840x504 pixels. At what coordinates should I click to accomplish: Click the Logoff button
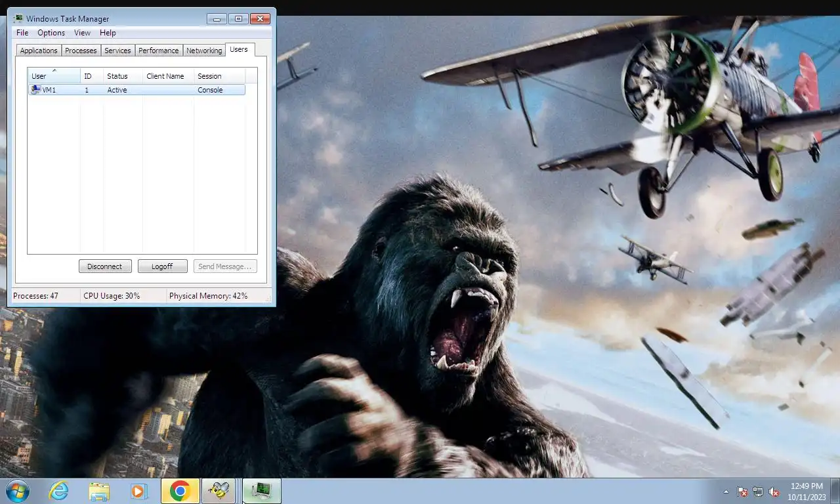[x=162, y=266]
